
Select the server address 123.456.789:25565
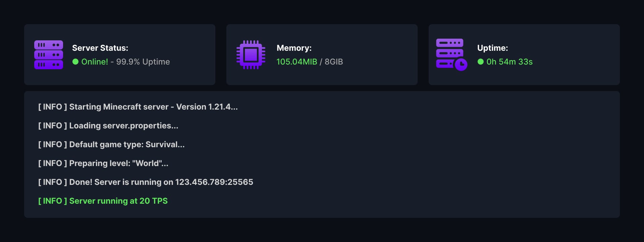pyautogui.click(x=214, y=182)
